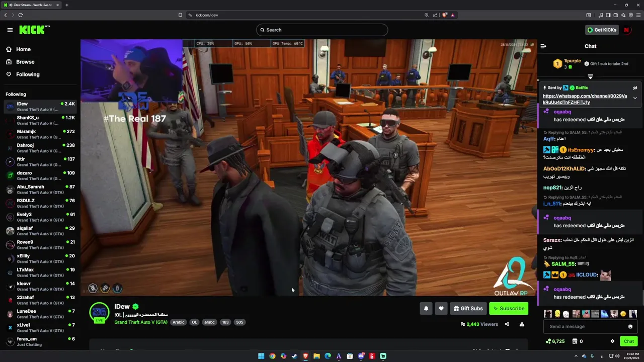Open Steam from the taskbar
This screenshot has width=644, height=362.
[294, 356]
